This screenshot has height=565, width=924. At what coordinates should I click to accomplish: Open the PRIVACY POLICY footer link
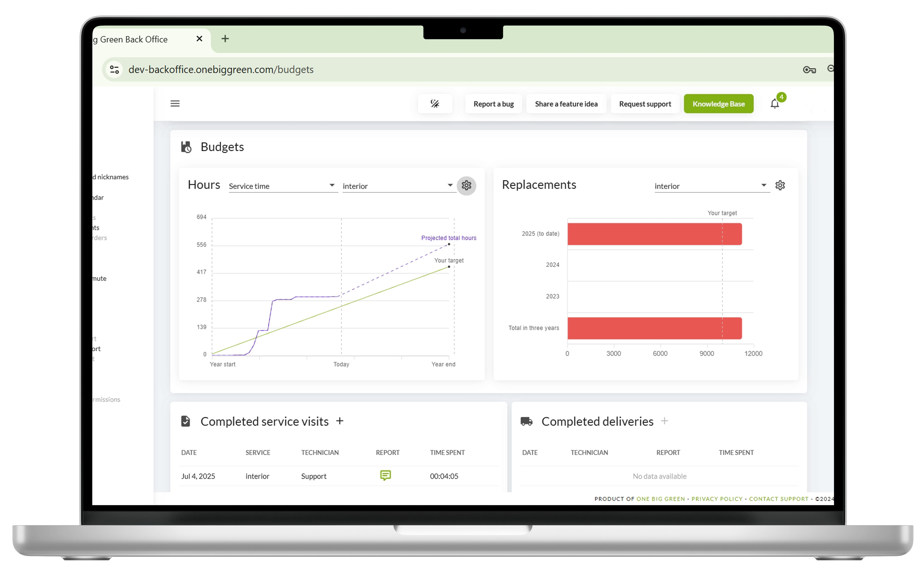(x=717, y=499)
